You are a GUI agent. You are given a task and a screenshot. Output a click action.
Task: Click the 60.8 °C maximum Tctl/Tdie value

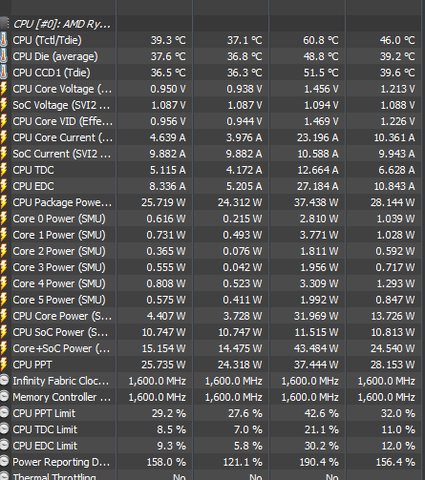pos(321,40)
